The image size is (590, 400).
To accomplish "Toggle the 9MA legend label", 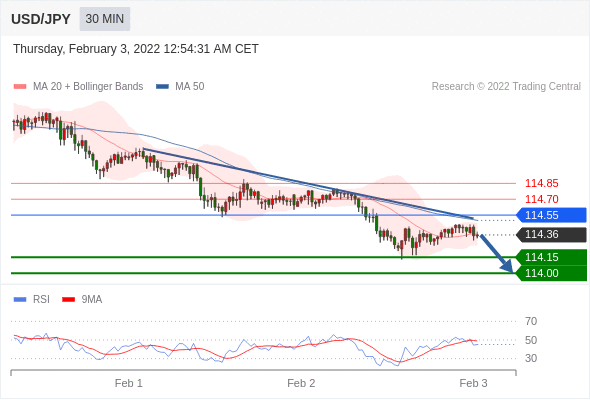I will pyautogui.click(x=92, y=300).
